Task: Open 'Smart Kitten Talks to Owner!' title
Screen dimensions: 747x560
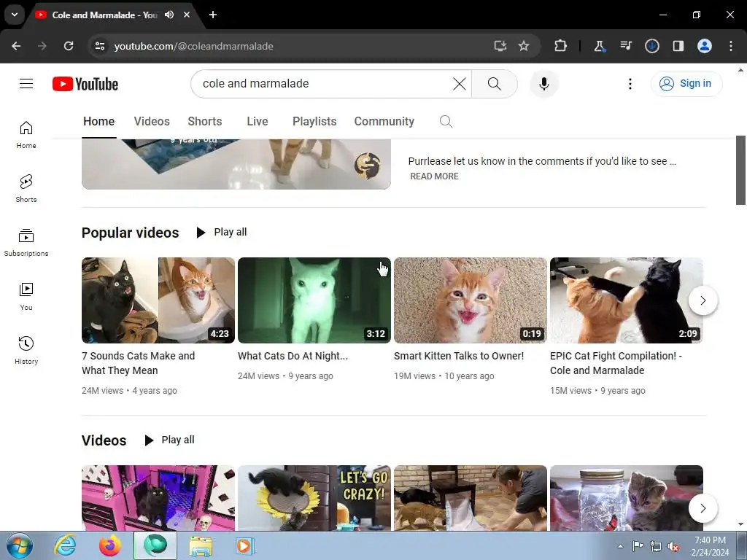Action: coord(459,356)
